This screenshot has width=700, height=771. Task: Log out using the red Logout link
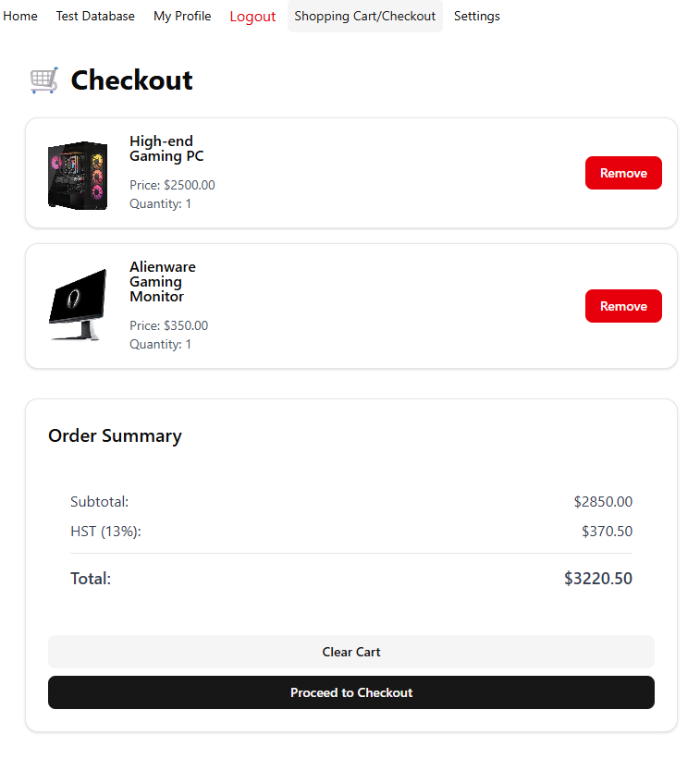[x=252, y=17]
